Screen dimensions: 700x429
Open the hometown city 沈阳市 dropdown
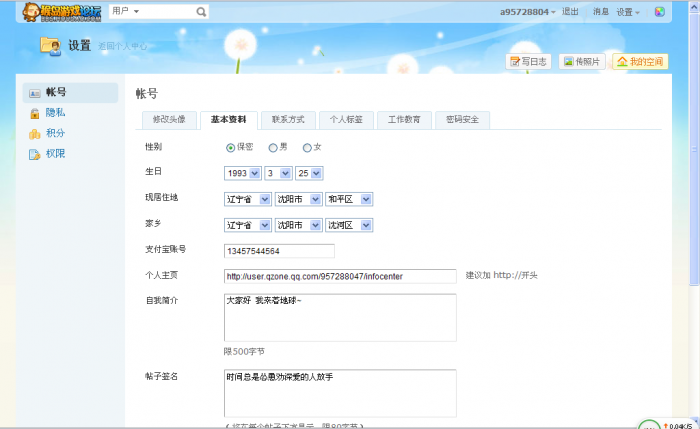click(298, 225)
